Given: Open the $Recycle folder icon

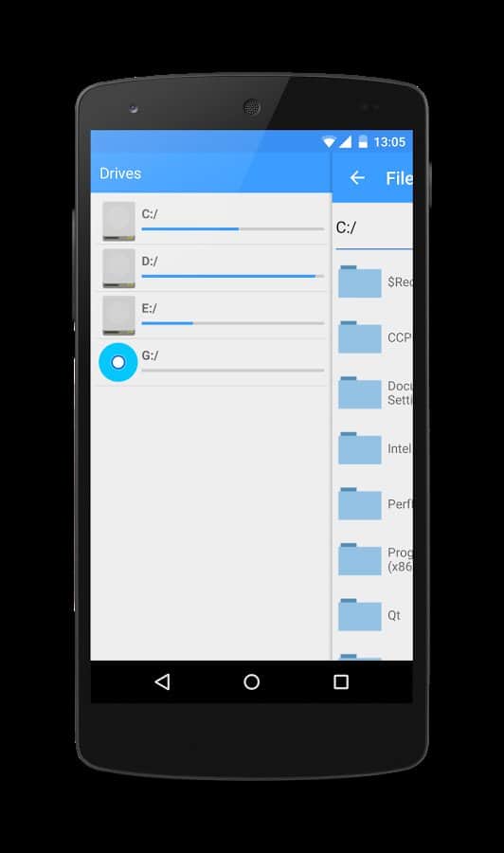Looking at the screenshot, I should (359, 281).
